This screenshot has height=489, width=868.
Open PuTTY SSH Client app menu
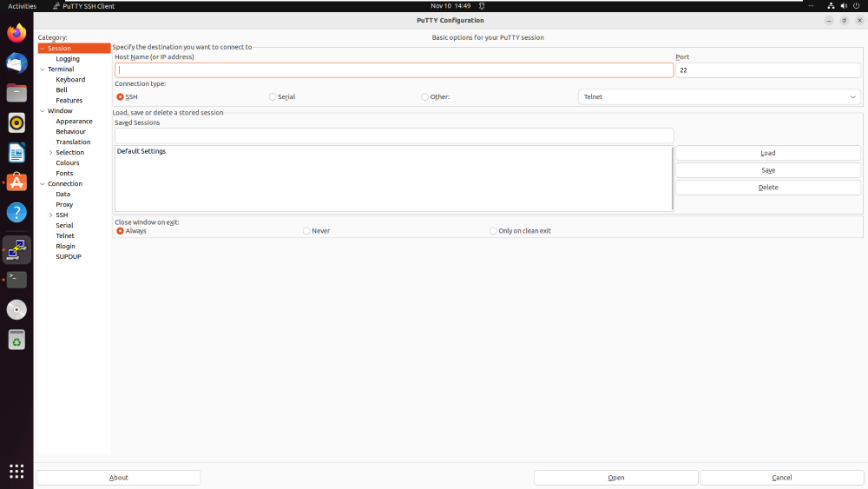[83, 6]
